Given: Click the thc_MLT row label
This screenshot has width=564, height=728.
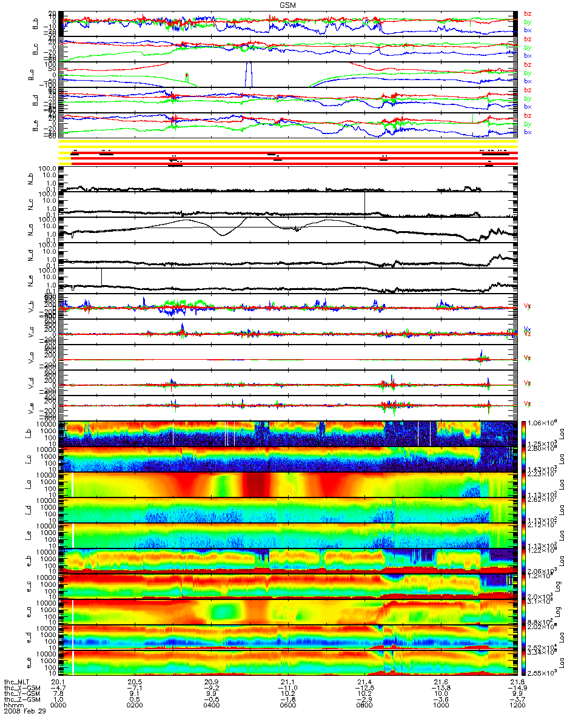Looking at the screenshot, I should 16,682.
